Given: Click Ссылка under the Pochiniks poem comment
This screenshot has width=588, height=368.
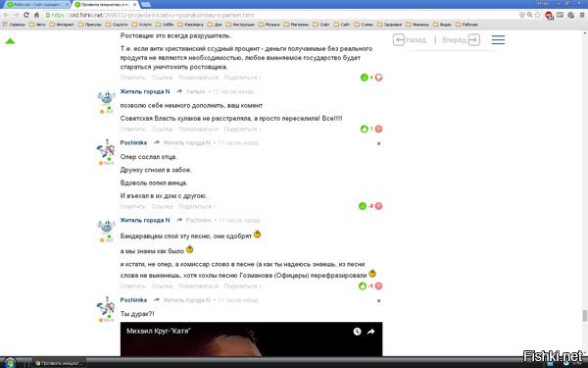Looking at the screenshot, I should tap(162, 206).
